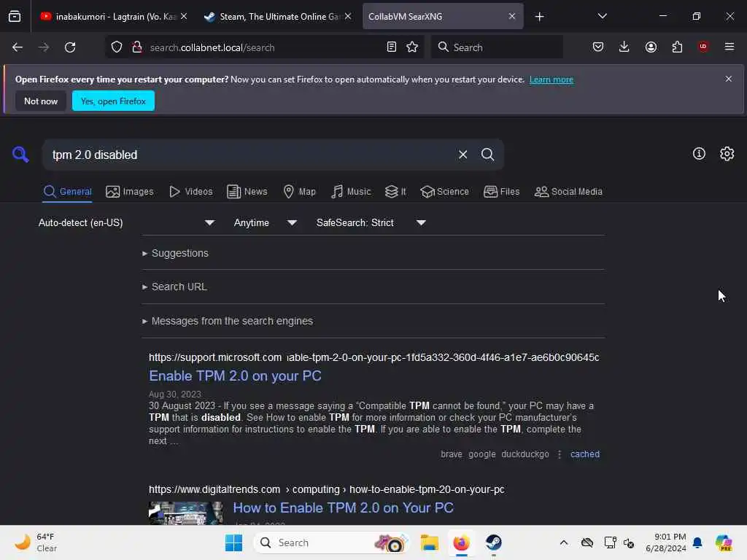This screenshot has height=560, width=747.
Task: Switch to the General category tab
Action: point(67,192)
